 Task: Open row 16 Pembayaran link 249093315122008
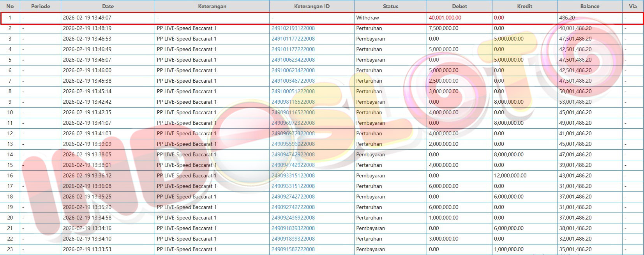tap(293, 176)
